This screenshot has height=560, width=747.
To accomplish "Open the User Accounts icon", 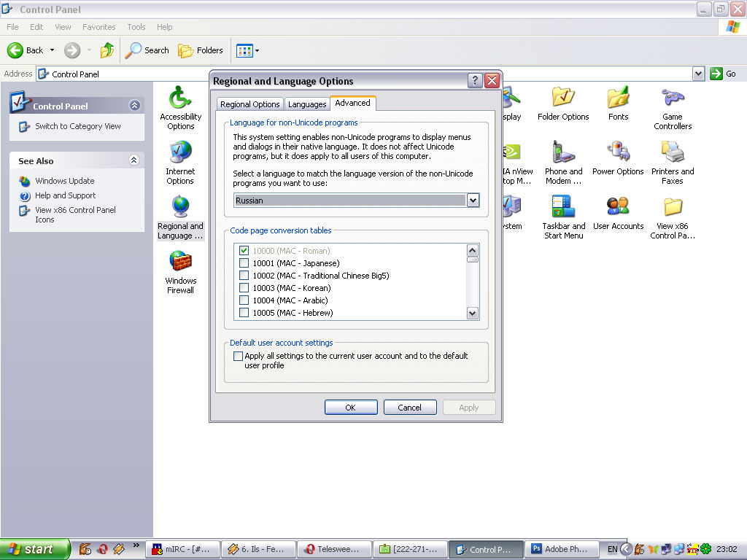I will tap(618, 208).
